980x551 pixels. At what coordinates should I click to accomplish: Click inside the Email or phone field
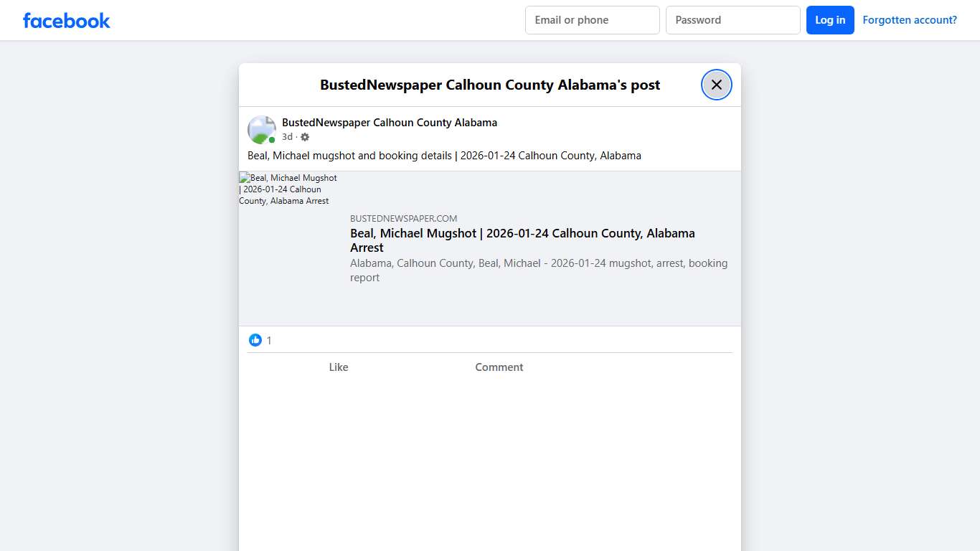tap(592, 20)
